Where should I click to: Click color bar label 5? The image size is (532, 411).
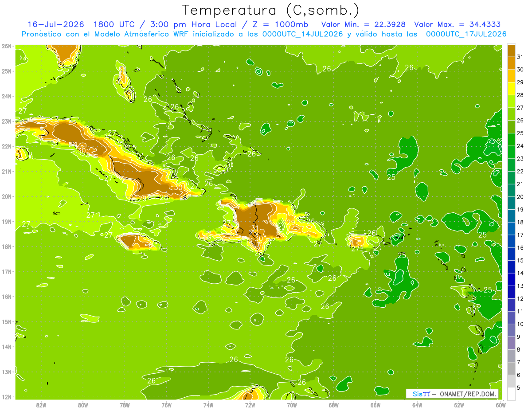point(519,388)
